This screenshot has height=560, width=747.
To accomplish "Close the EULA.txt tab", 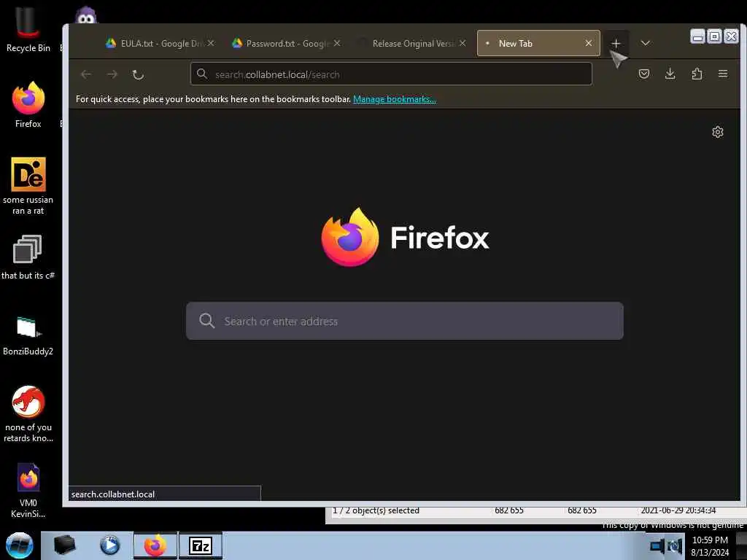I will tap(211, 43).
